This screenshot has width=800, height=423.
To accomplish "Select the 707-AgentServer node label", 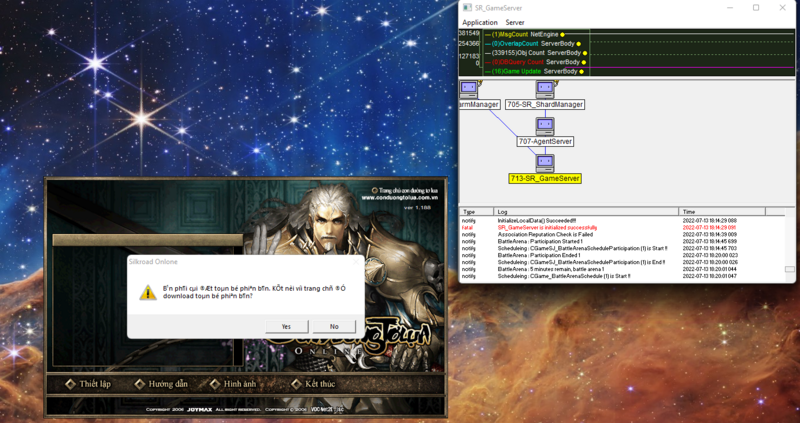I will [x=545, y=141].
